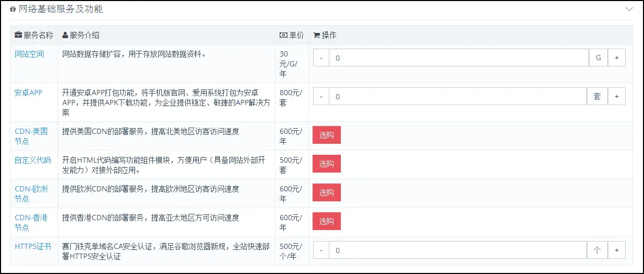
Task: Open the 安卓APP service link
Action: click(x=28, y=93)
